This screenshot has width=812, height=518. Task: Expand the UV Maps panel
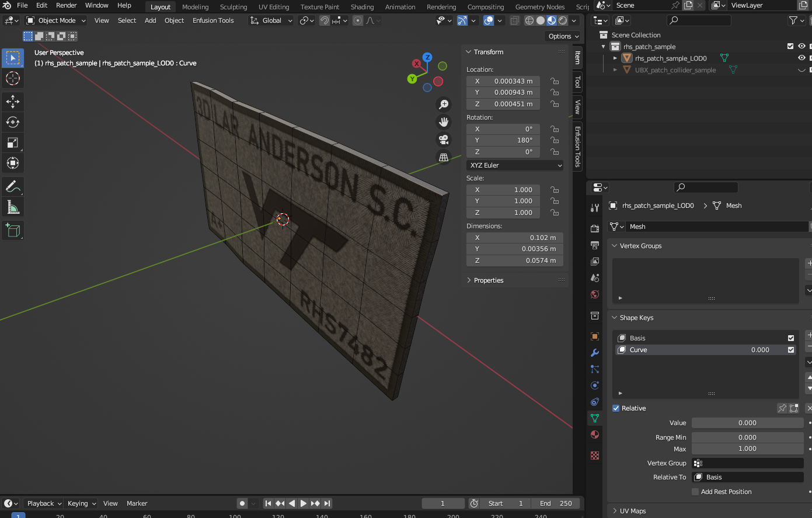coord(632,511)
